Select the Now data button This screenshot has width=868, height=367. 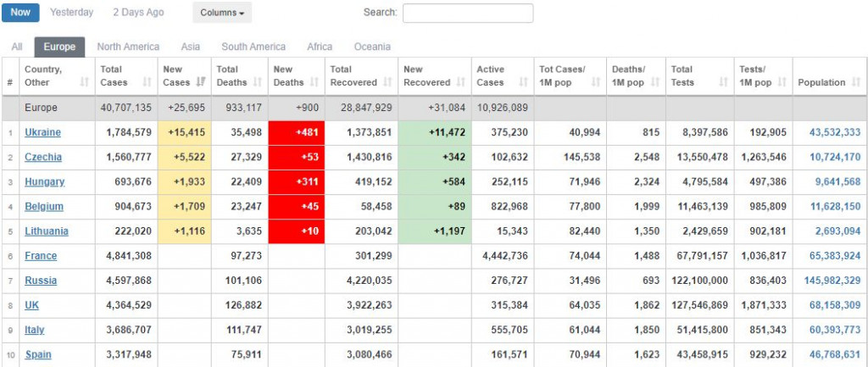[x=20, y=13]
